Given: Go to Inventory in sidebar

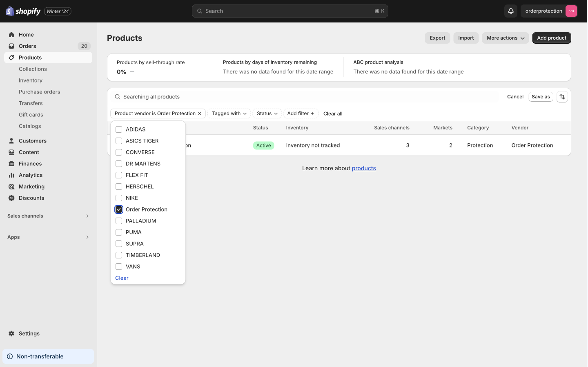Looking at the screenshot, I should click(x=31, y=80).
